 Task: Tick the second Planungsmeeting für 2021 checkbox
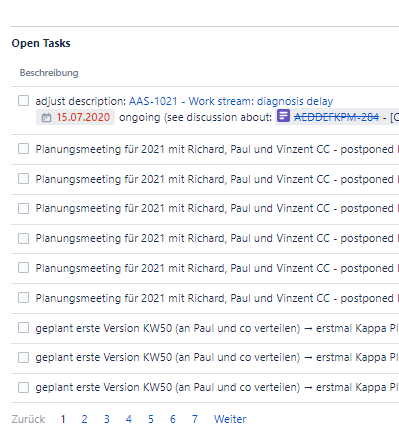pyautogui.click(x=23, y=179)
